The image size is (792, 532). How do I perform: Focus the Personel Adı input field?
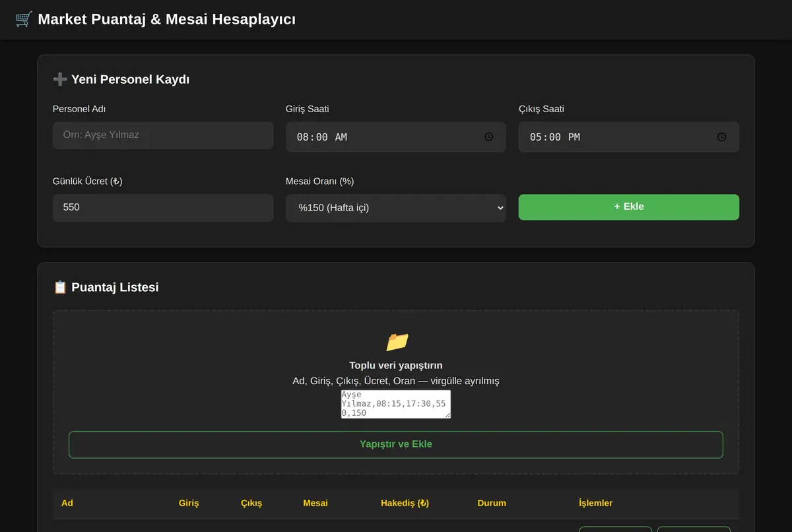(x=163, y=135)
